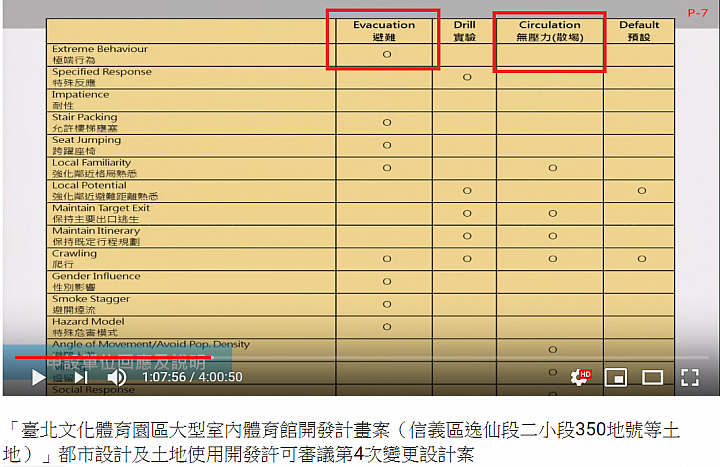Play the video
Screen dimensions: 720x467
(x=39, y=377)
